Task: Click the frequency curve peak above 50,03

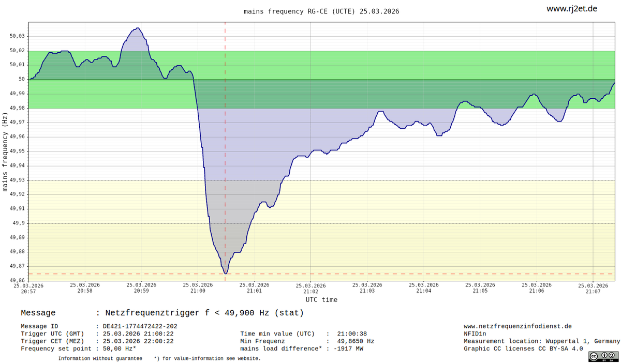Action: [x=137, y=28]
